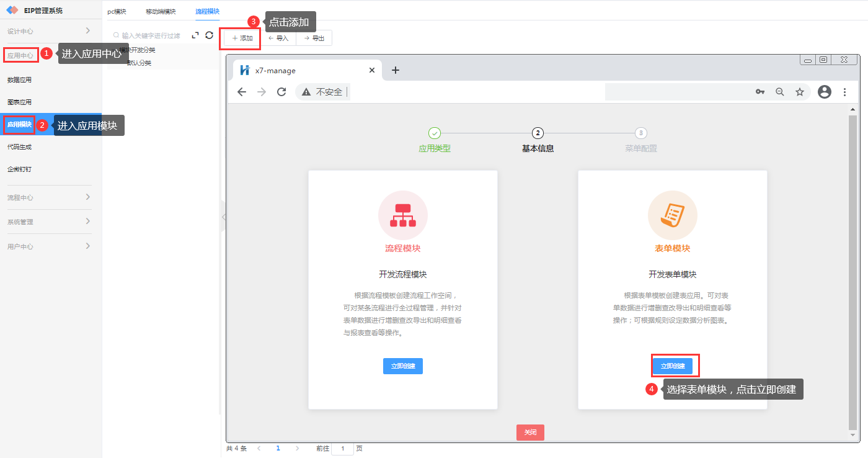Click the bookmark star icon
Viewport: 868px width, 458px height.
pyautogui.click(x=800, y=92)
